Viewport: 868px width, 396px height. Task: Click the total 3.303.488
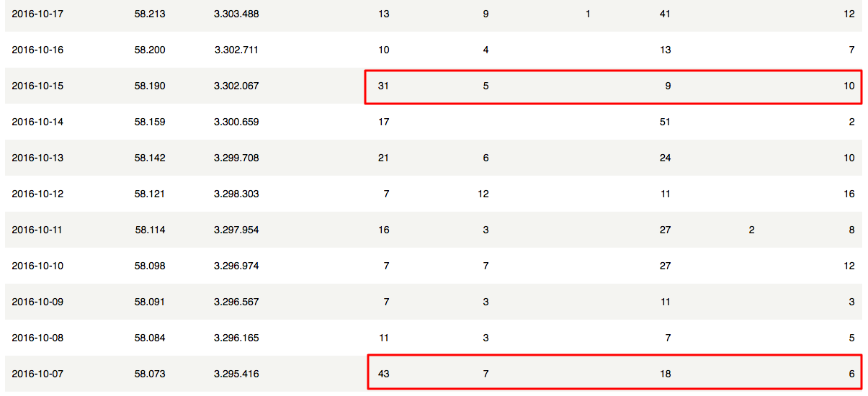coord(236,14)
